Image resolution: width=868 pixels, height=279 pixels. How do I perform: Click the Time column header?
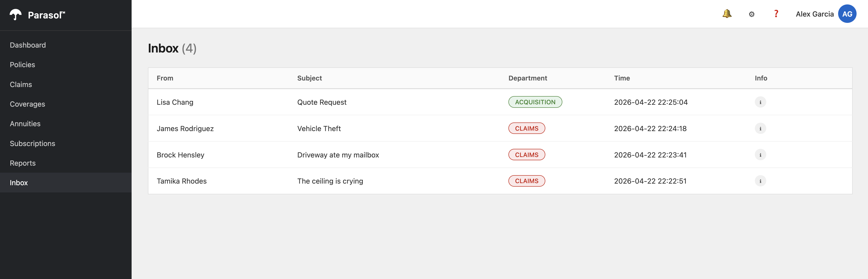[x=622, y=78]
